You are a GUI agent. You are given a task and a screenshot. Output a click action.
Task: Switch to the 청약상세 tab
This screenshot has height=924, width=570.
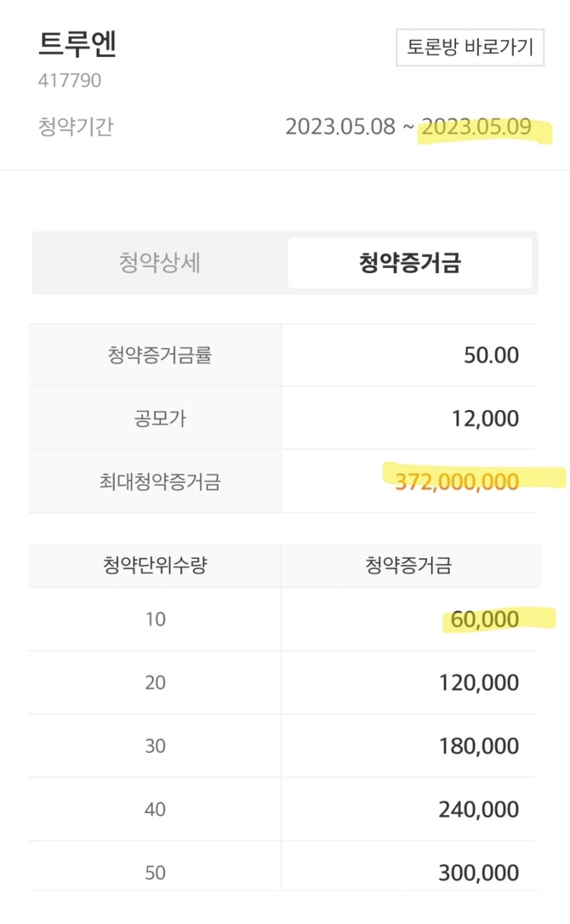pyautogui.click(x=160, y=262)
